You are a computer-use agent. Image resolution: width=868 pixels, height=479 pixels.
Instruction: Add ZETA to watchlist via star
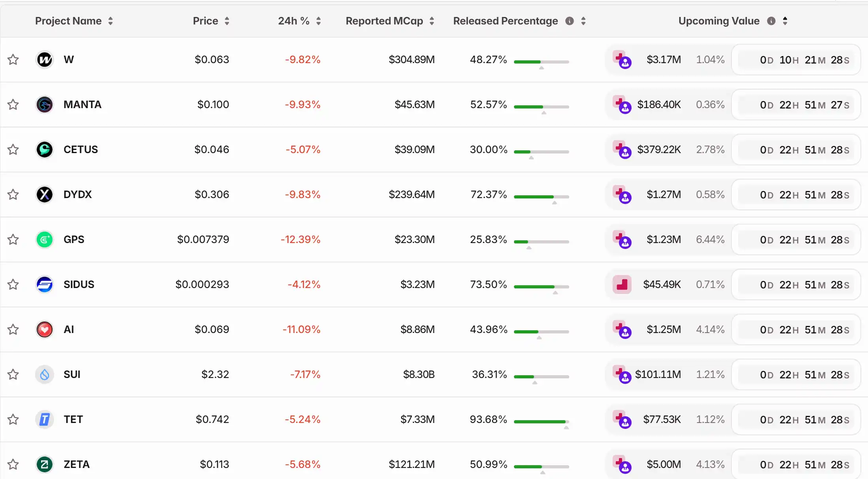pos(13,464)
